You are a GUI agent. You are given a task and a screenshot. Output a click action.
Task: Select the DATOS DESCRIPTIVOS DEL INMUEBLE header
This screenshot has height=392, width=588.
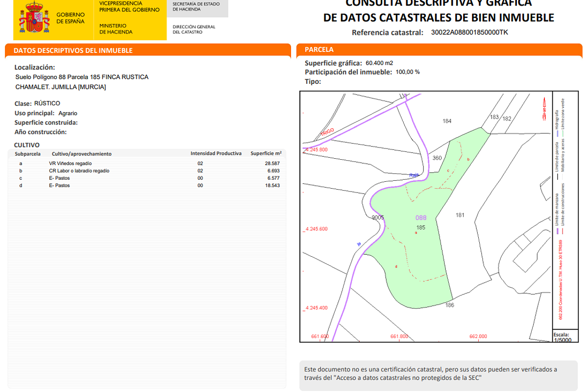(73, 50)
